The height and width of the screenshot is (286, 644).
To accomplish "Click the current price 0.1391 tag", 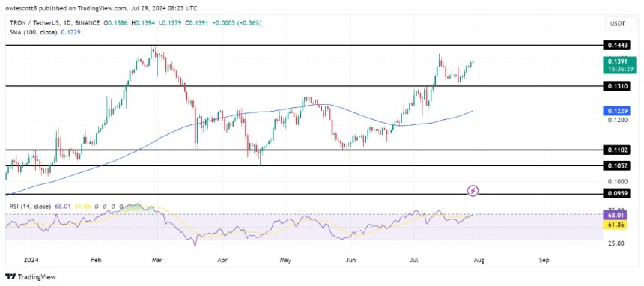I will [x=620, y=65].
